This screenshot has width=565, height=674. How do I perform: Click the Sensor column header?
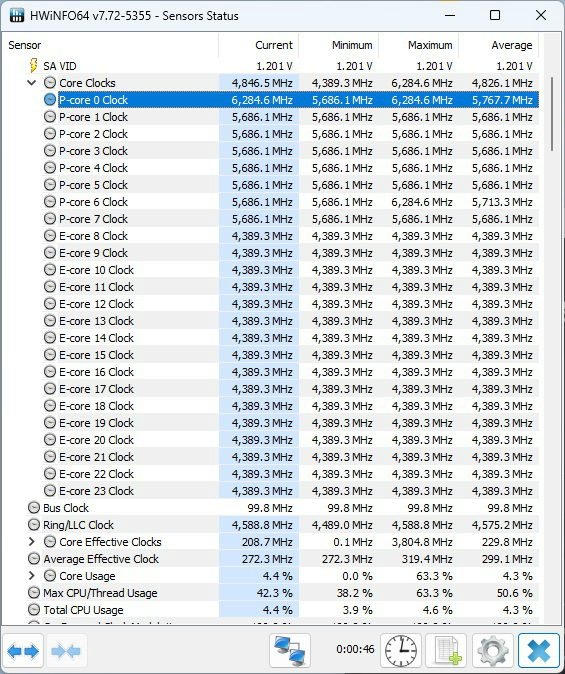tap(111, 45)
